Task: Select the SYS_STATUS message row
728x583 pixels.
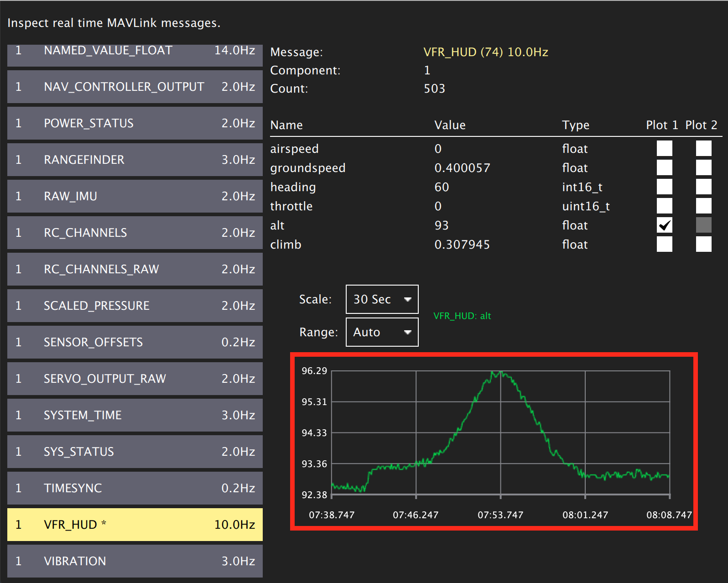Action: 135,452
